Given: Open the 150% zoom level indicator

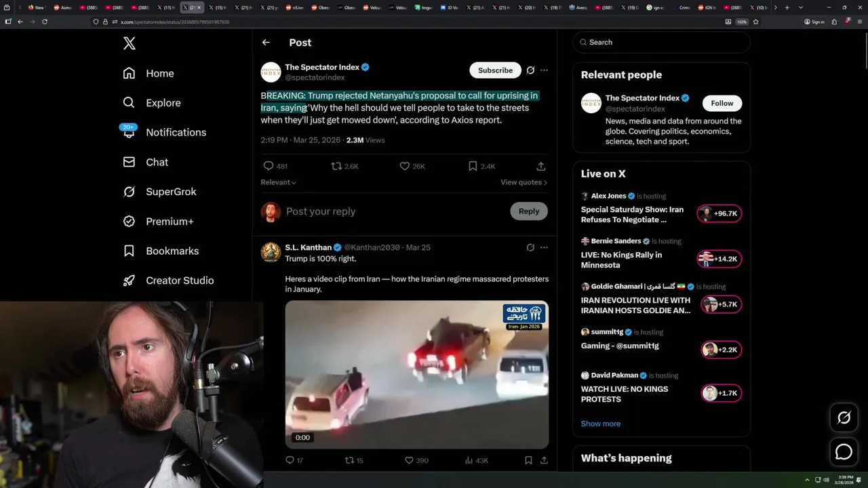Looking at the screenshot, I should point(742,22).
